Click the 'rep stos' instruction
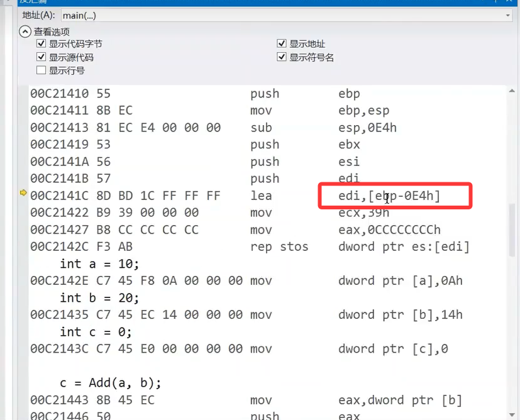 (279, 247)
